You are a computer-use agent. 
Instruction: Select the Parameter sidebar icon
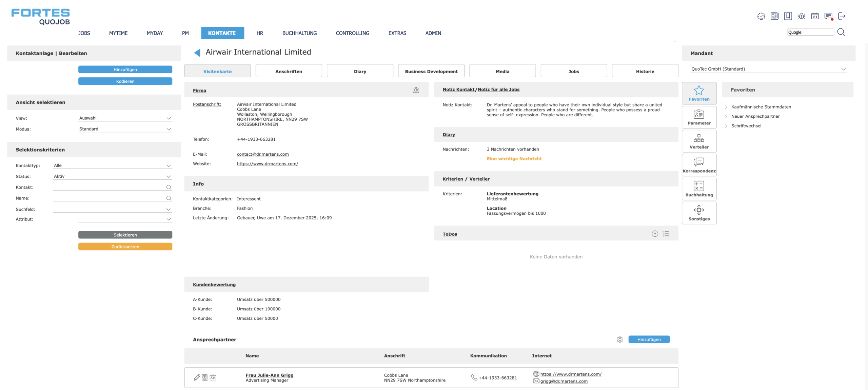click(699, 117)
